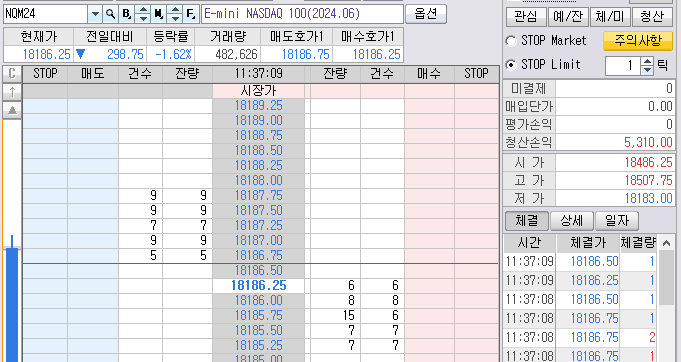
Task: Click the bold current price 18186.25 in the ladder
Action: point(258,286)
